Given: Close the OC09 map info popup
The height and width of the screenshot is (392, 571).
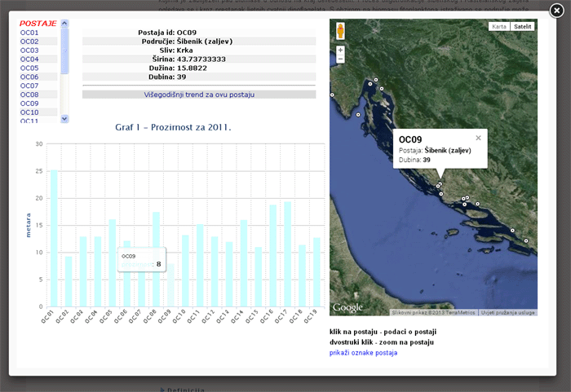Looking at the screenshot, I should coord(479,138).
